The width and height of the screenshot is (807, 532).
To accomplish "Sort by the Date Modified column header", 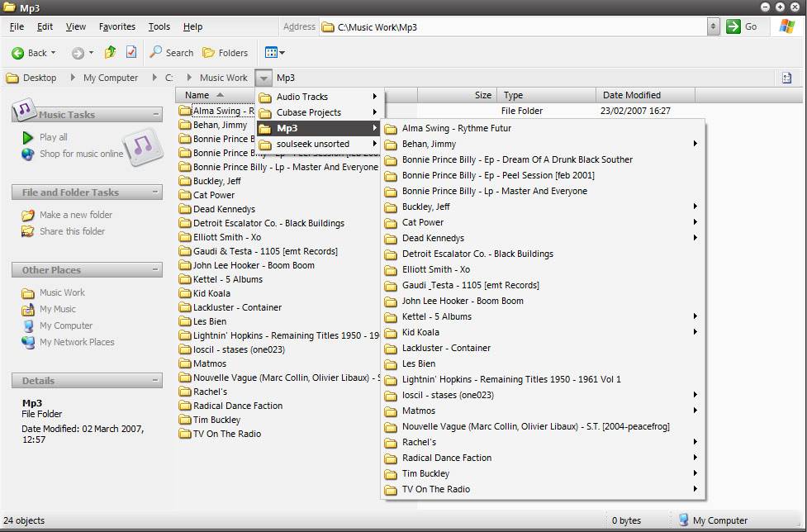I will pyautogui.click(x=645, y=95).
